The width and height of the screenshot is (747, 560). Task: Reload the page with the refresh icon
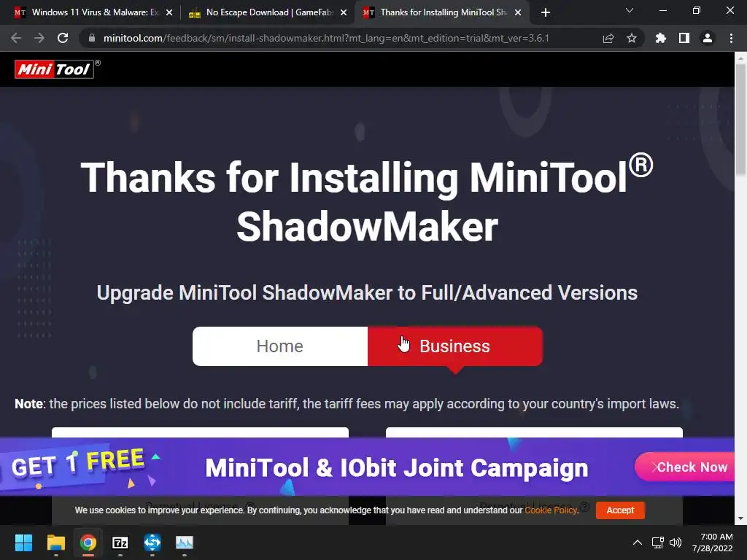pyautogui.click(x=63, y=38)
